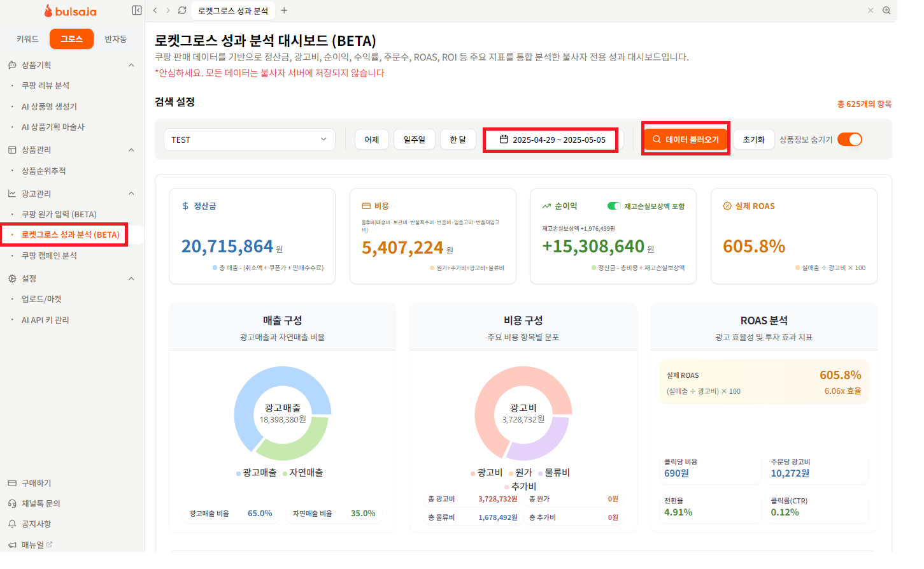Toggle 상품정보 숨기기 switch
The image size is (924, 569).
pyautogui.click(x=849, y=140)
